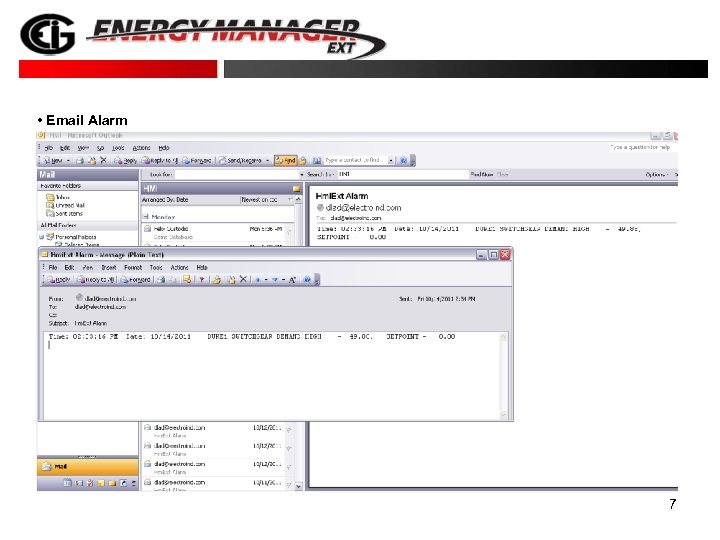The image size is (720, 540).
Task: Collapse the Personal Folders tree node
Action: [41, 237]
